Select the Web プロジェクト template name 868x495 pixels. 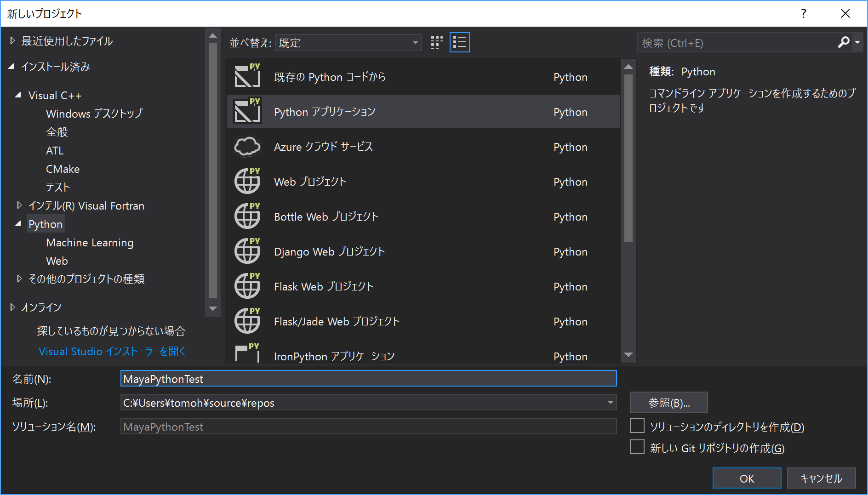(310, 182)
